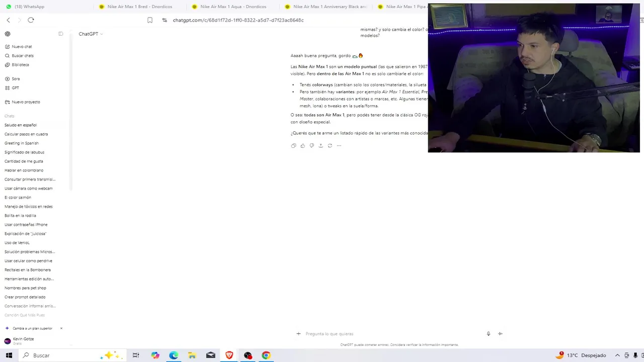Open Microsoft Edge from the taskbar

pyautogui.click(x=174, y=355)
